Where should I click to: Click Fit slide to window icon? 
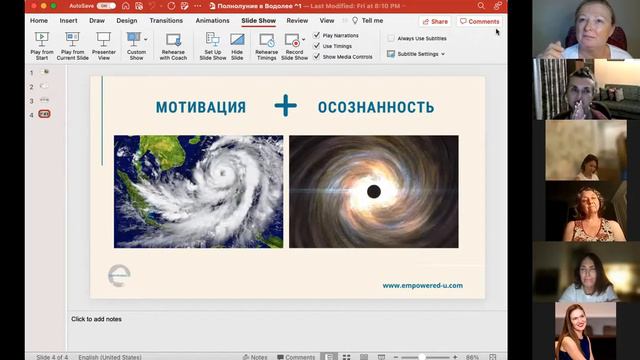tap(493, 357)
